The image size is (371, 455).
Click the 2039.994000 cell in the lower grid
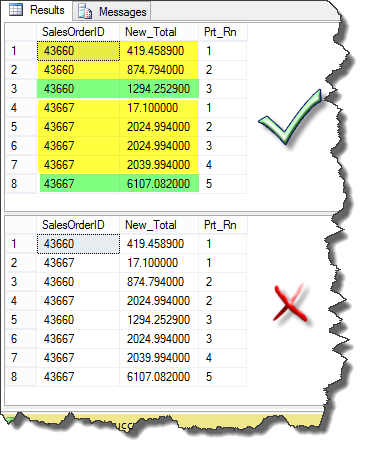pyautogui.click(x=159, y=358)
